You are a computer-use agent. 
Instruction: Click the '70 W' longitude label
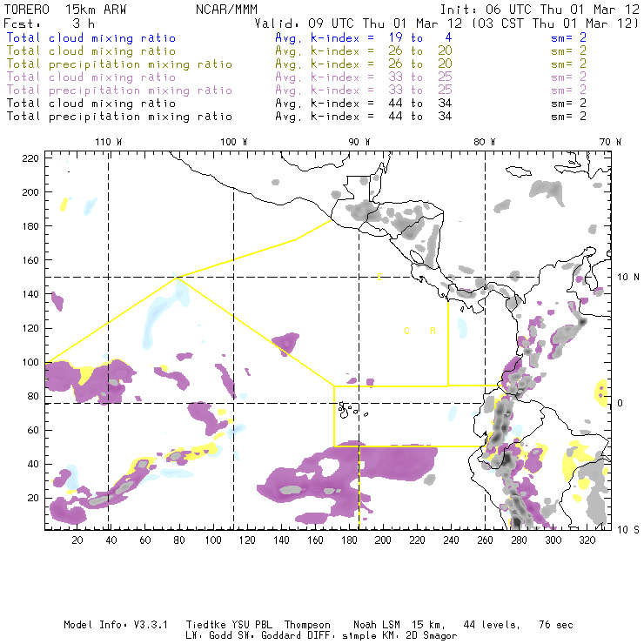(x=610, y=142)
